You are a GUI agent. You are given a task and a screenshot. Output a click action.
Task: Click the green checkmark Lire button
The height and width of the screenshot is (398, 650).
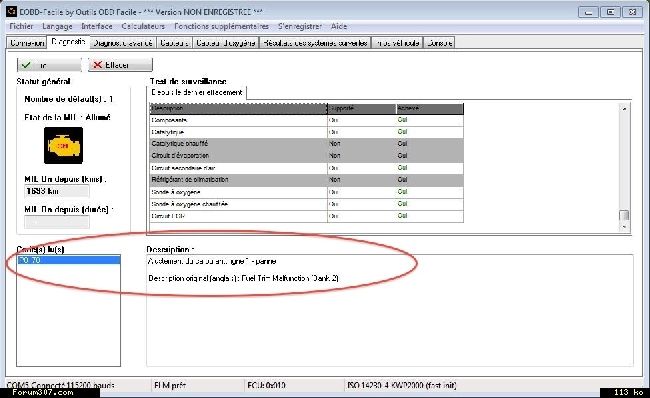[49, 65]
